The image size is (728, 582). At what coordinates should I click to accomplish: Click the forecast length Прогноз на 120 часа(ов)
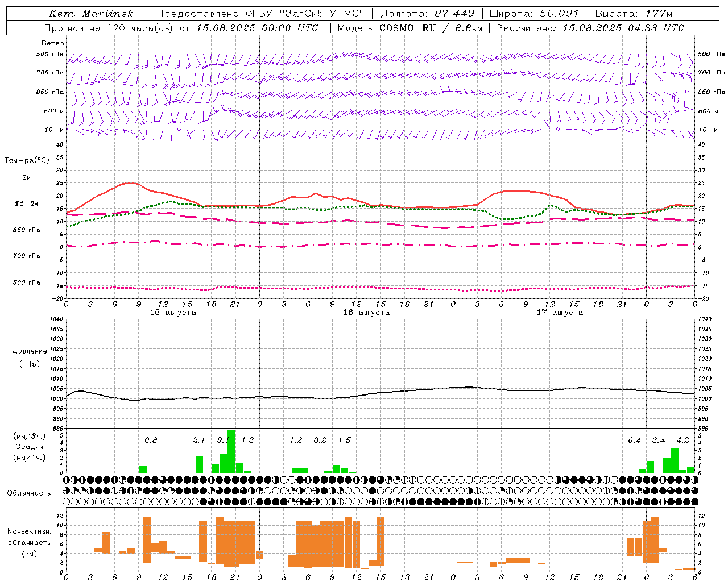coord(109,28)
